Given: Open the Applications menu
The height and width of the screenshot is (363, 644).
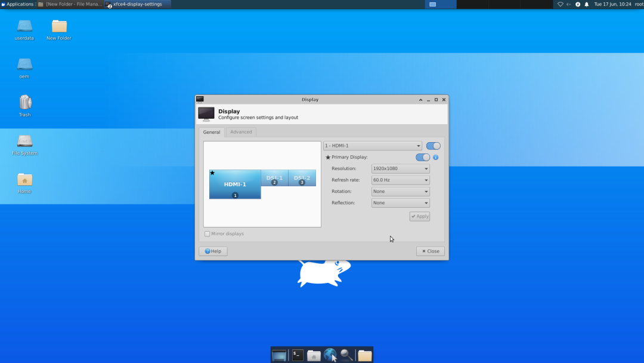Looking at the screenshot, I should pos(17,4).
